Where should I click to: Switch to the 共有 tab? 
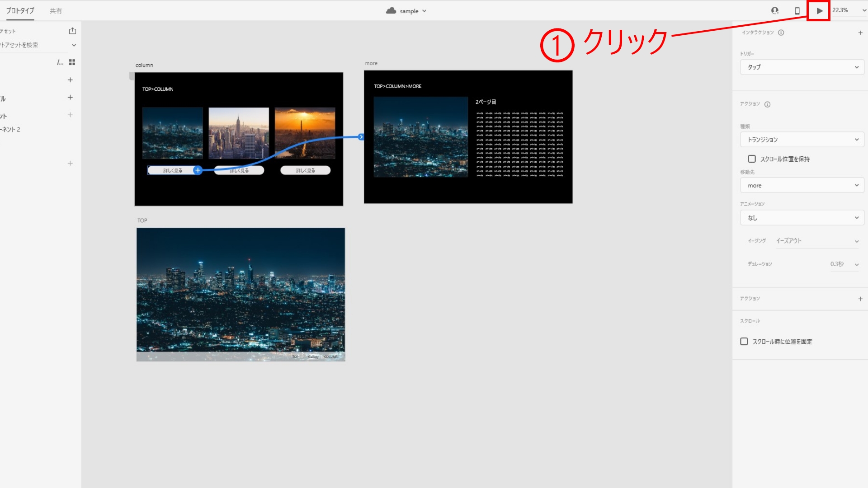pos(56,10)
